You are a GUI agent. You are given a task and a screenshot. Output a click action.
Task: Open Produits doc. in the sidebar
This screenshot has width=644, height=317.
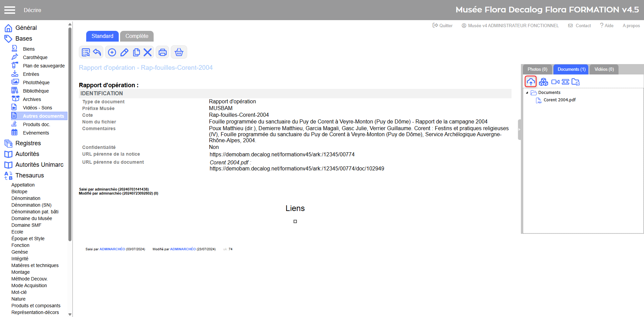coord(37,124)
